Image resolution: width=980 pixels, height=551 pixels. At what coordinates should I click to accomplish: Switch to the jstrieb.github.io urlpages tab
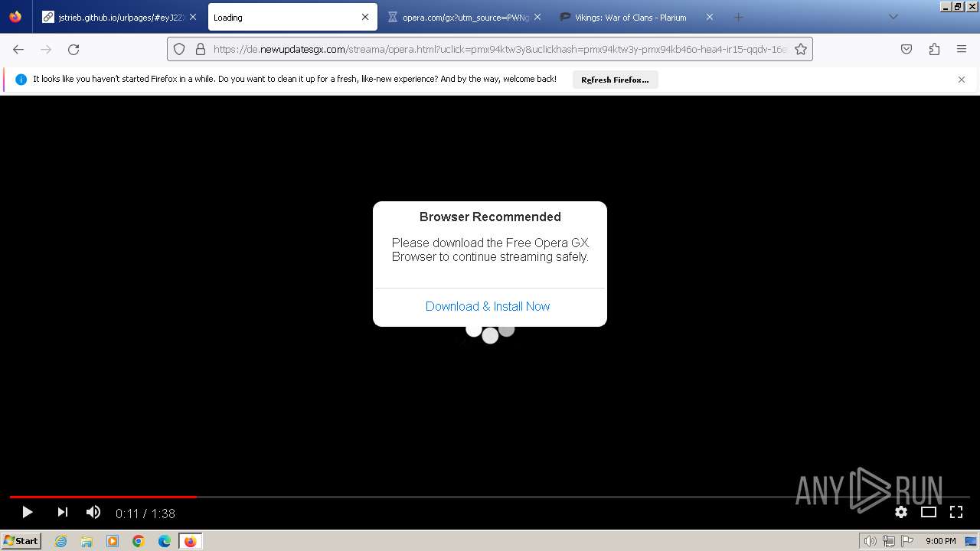tap(119, 17)
